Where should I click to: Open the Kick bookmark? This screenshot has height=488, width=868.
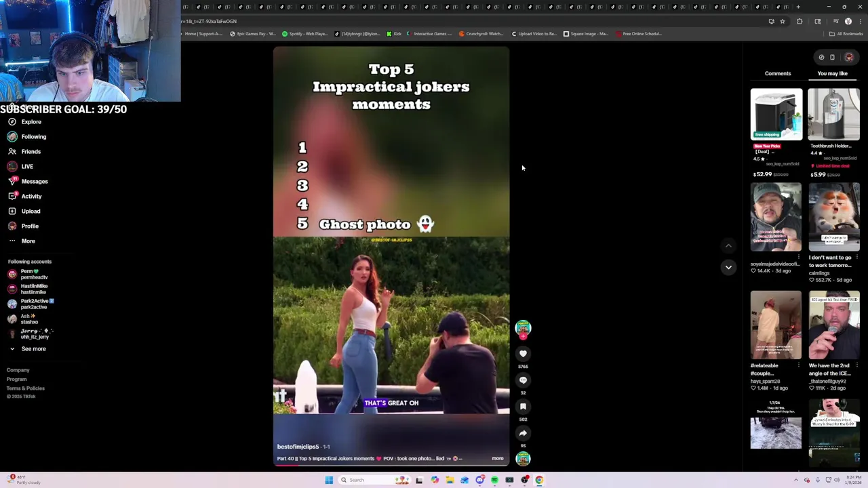(394, 34)
